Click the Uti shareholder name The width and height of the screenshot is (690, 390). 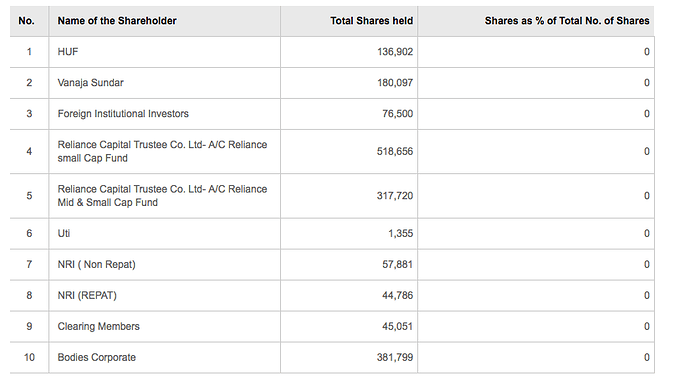coord(64,233)
